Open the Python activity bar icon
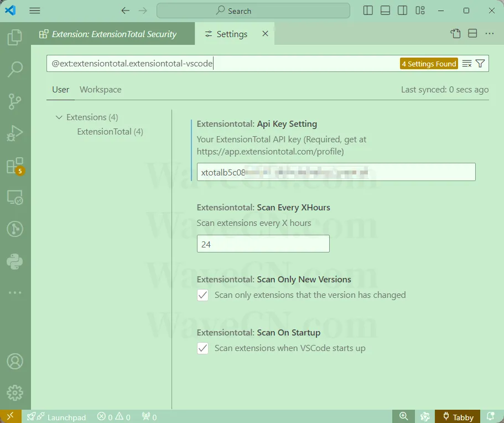 (x=15, y=261)
